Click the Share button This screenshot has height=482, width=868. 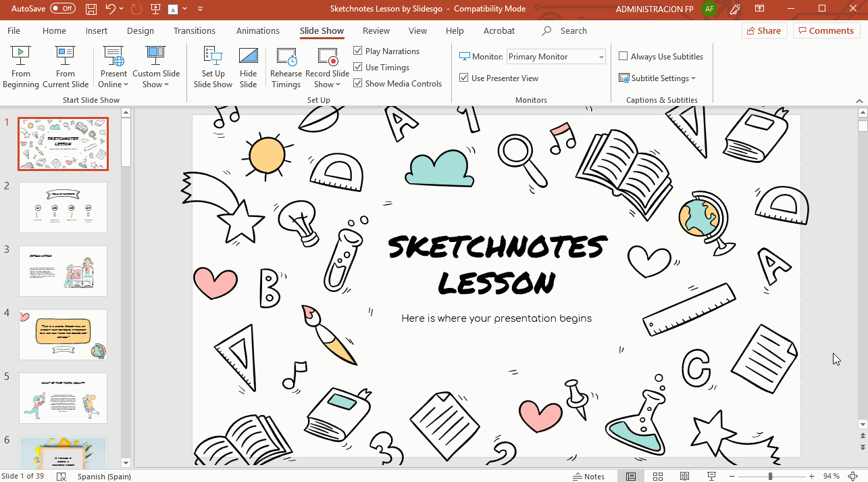pyautogui.click(x=763, y=31)
